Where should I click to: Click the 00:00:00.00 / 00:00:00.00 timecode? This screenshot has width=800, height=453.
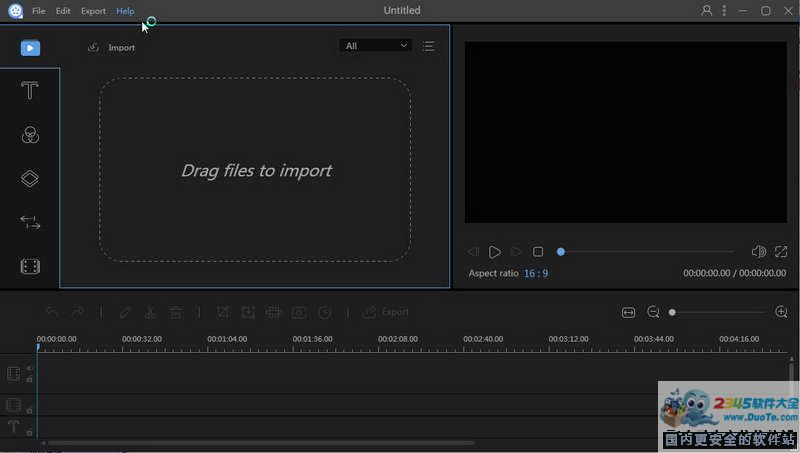[735, 273]
